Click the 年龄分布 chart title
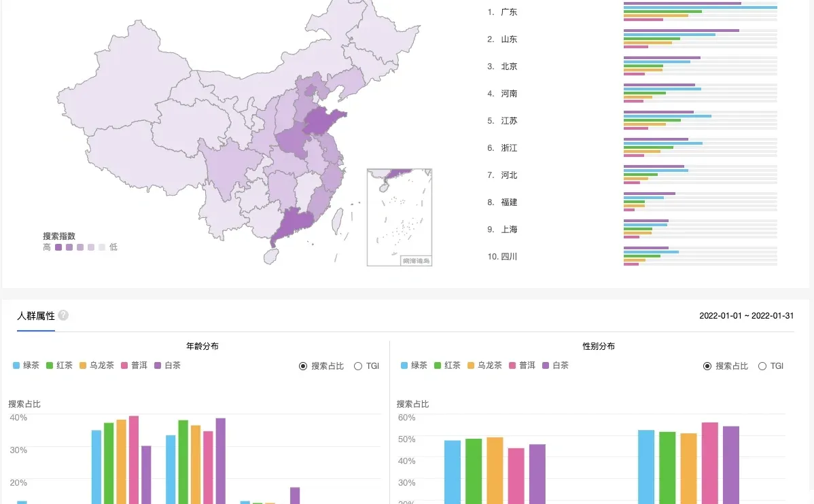Viewport: 814px width, 504px height. pos(202,346)
